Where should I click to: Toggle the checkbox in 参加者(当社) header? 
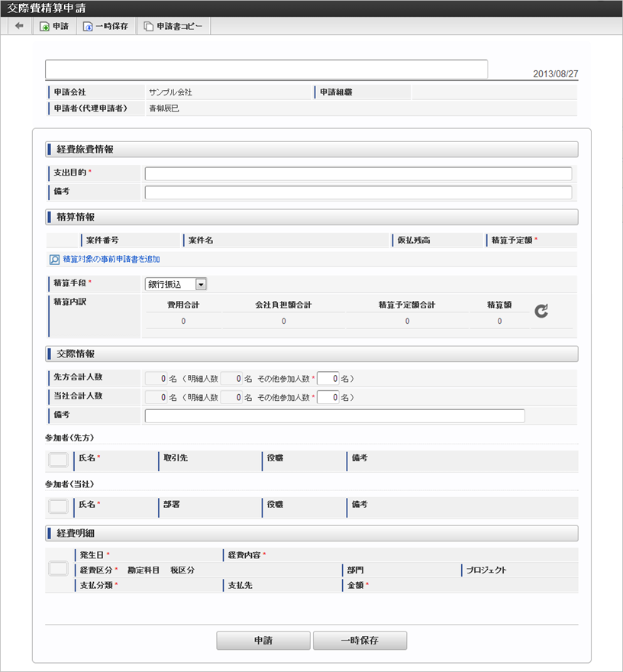click(58, 506)
